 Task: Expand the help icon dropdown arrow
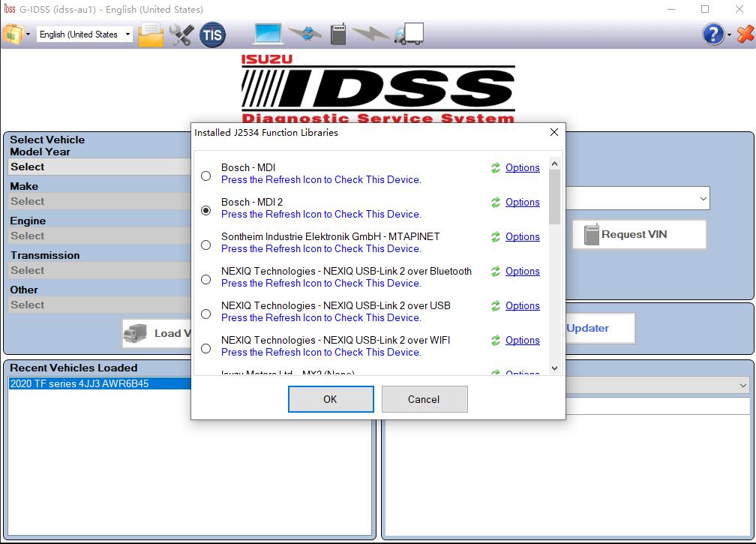point(729,35)
